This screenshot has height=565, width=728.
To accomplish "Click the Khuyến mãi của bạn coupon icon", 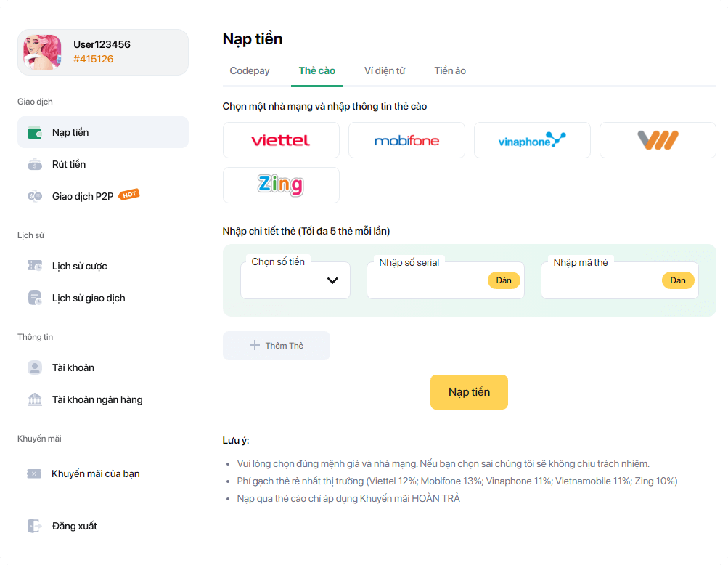I will tap(34, 474).
